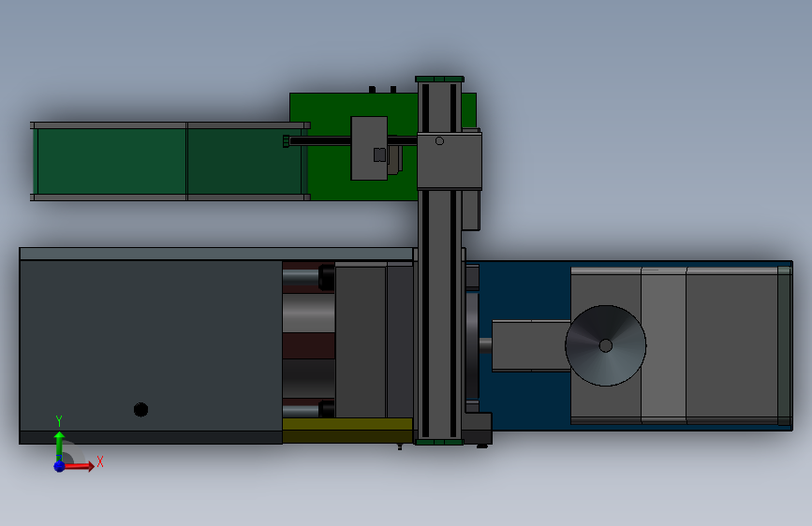
Task: Select the green tray's left compartment
Action: 111,162
